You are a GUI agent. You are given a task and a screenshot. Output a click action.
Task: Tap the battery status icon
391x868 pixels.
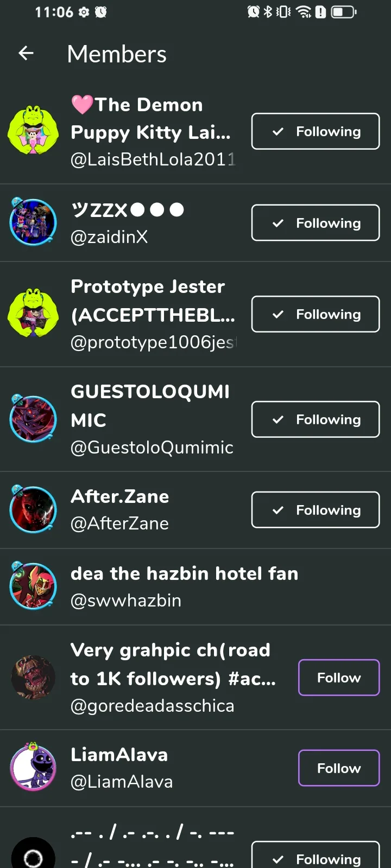point(344,12)
